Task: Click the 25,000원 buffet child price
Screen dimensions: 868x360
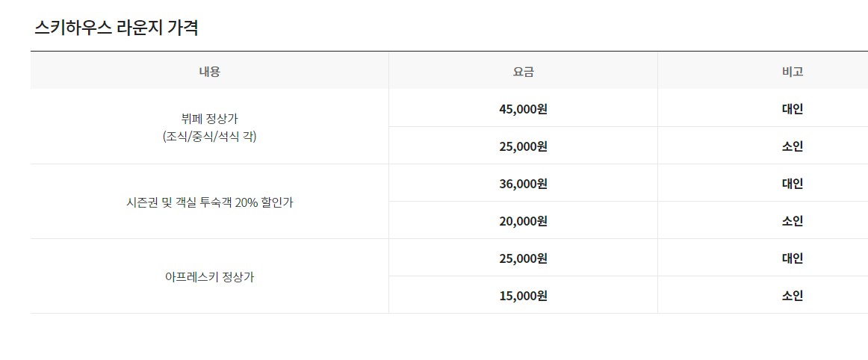Action: point(523,146)
